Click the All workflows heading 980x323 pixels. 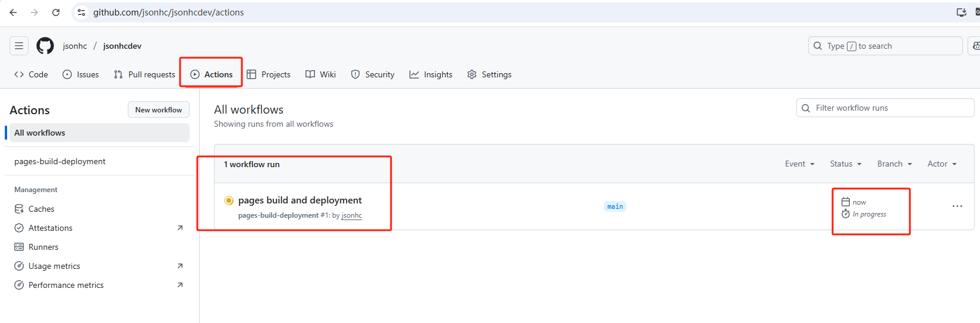(x=249, y=109)
